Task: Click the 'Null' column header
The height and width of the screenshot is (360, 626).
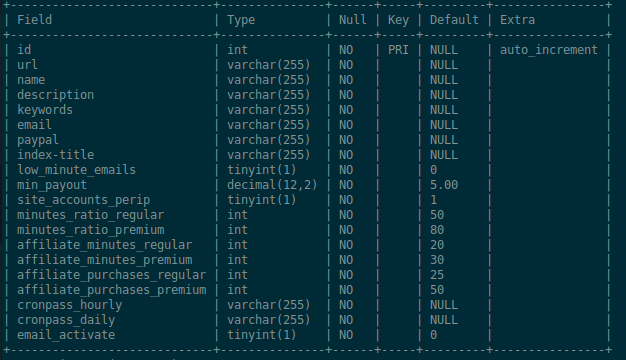Action: (353, 20)
